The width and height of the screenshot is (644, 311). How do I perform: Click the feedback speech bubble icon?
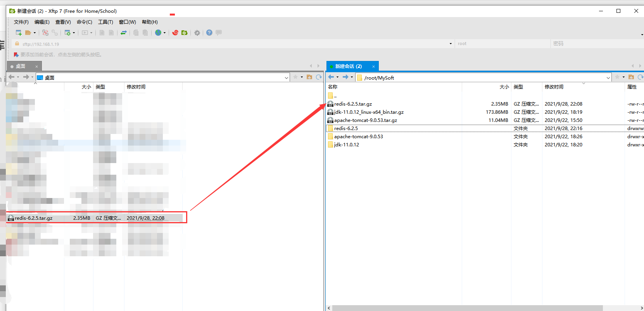219,33
